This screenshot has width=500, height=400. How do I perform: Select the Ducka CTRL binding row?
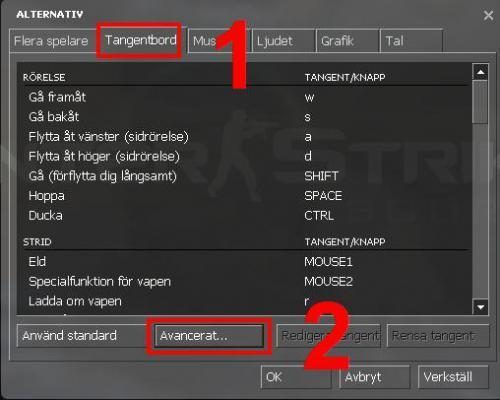[x=245, y=215]
